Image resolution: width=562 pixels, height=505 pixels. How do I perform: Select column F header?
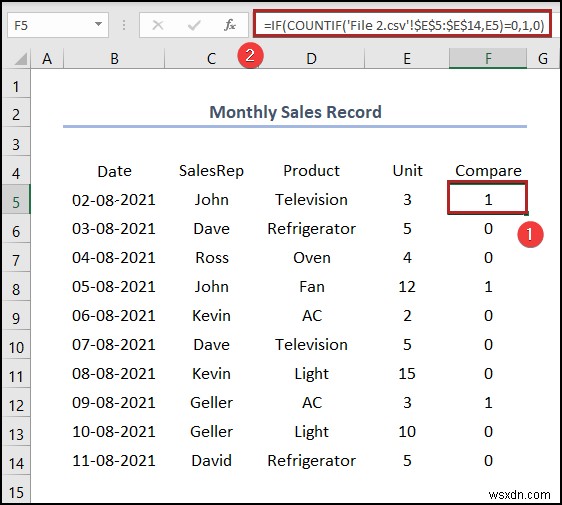pyautogui.click(x=488, y=58)
